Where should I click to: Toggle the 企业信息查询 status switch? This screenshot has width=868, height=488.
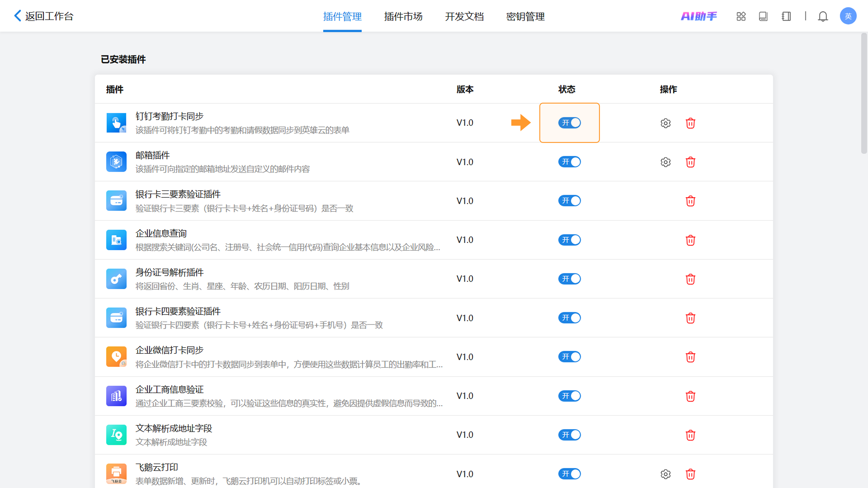click(x=569, y=240)
